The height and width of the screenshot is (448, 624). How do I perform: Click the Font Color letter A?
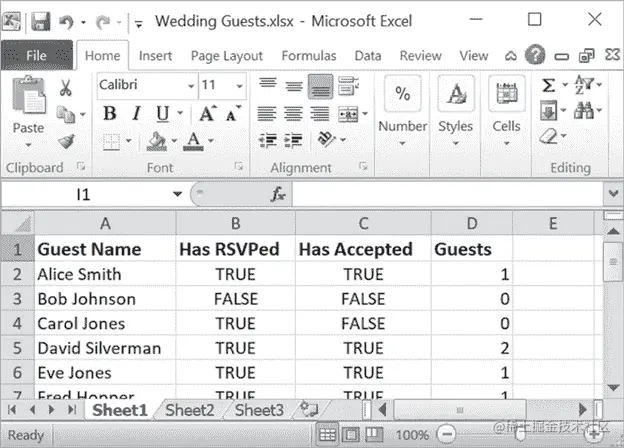pyautogui.click(x=193, y=141)
